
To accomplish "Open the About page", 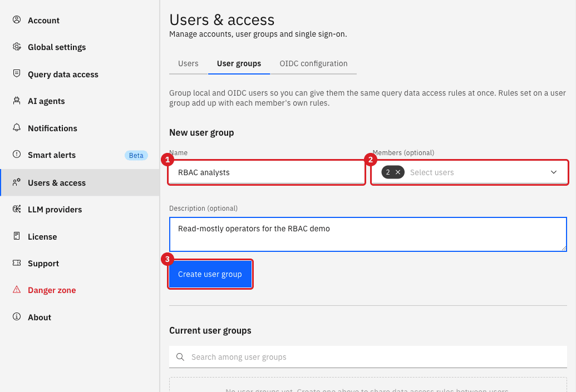I will (80, 317).
